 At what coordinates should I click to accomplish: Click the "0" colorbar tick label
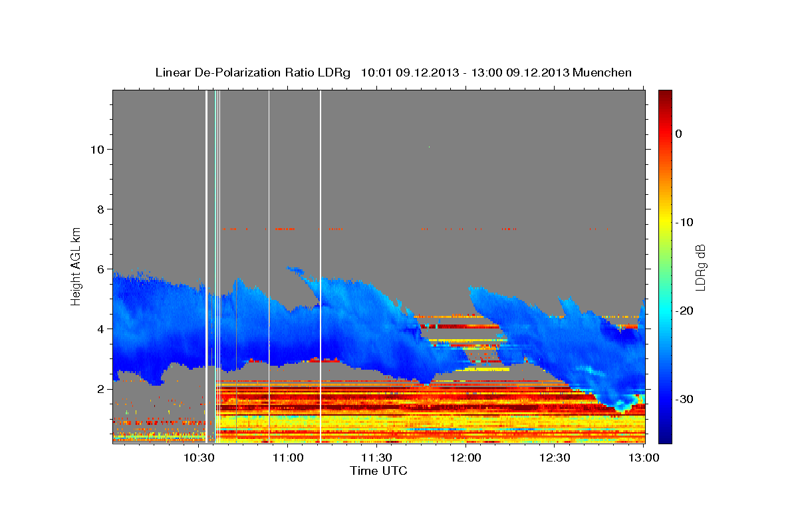679,134
